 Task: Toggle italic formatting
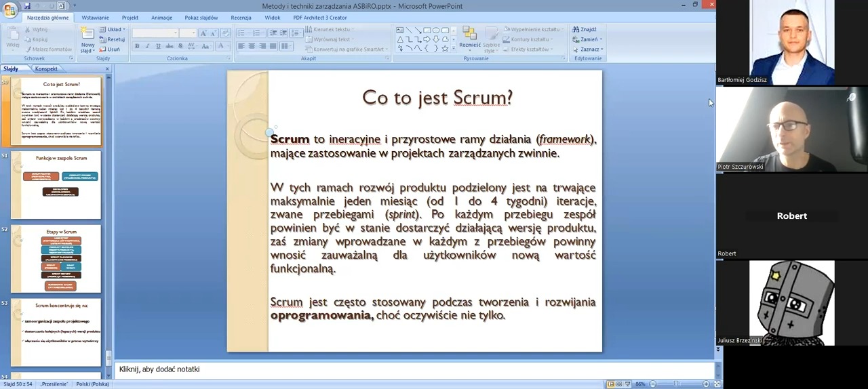pyautogui.click(x=148, y=46)
